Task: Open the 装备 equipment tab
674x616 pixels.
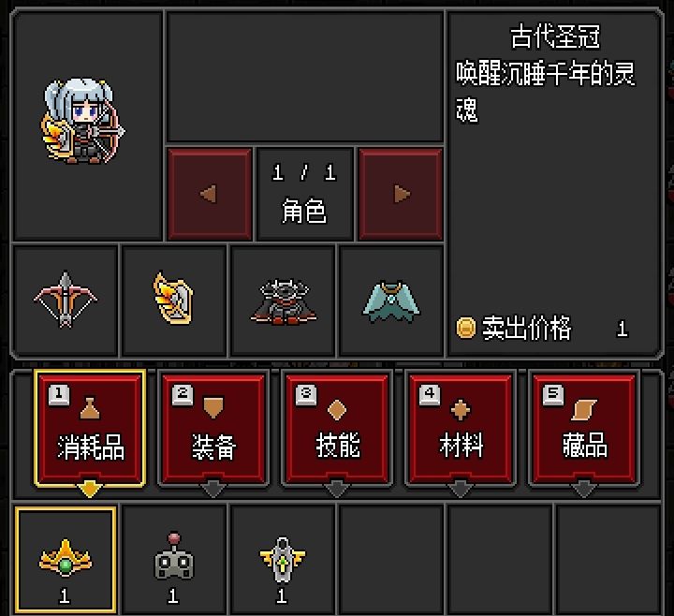Action: pyautogui.click(x=213, y=429)
